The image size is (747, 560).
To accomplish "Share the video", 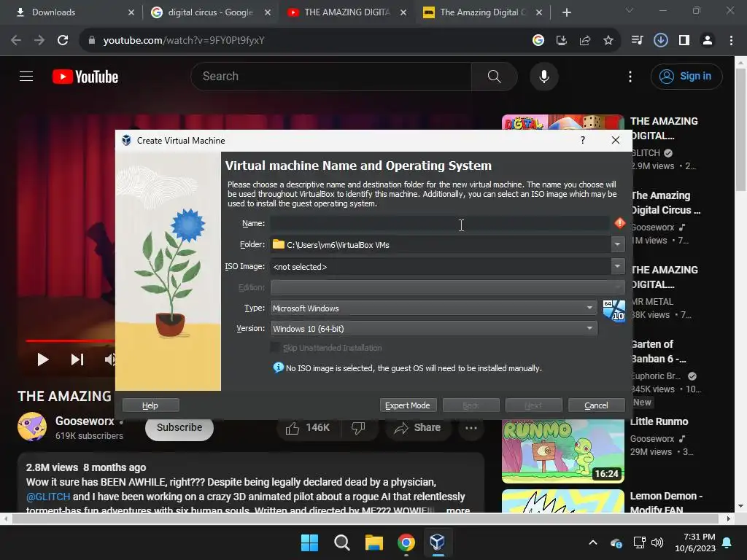I will pos(418,427).
